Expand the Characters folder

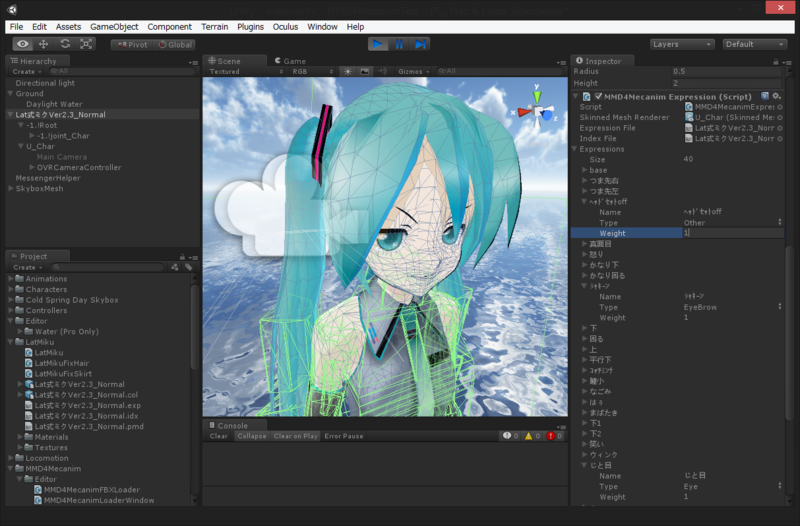11,289
